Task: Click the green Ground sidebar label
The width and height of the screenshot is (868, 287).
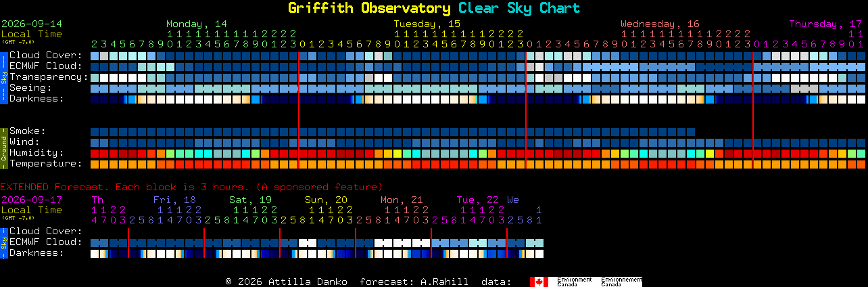Action: [x=3, y=148]
